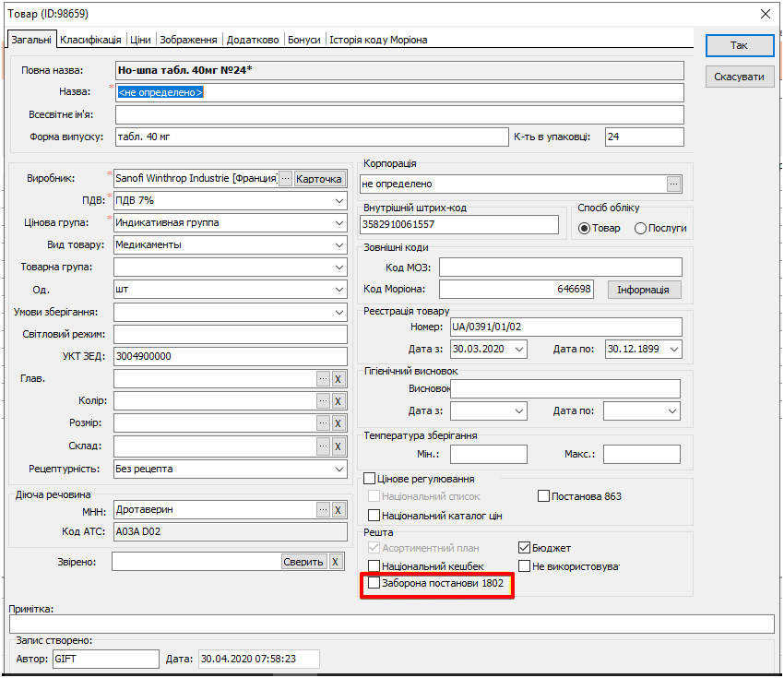Expand the ПДВ dropdown
784x678 pixels.
click(339, 200)
